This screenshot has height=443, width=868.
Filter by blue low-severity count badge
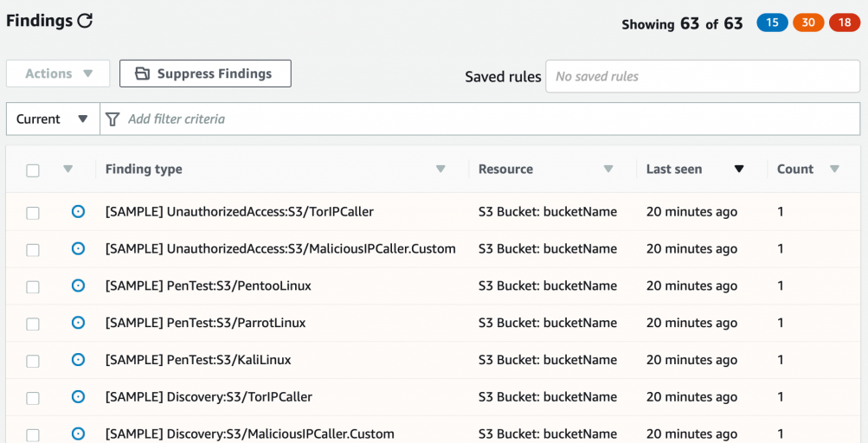[x=772, y=23]
